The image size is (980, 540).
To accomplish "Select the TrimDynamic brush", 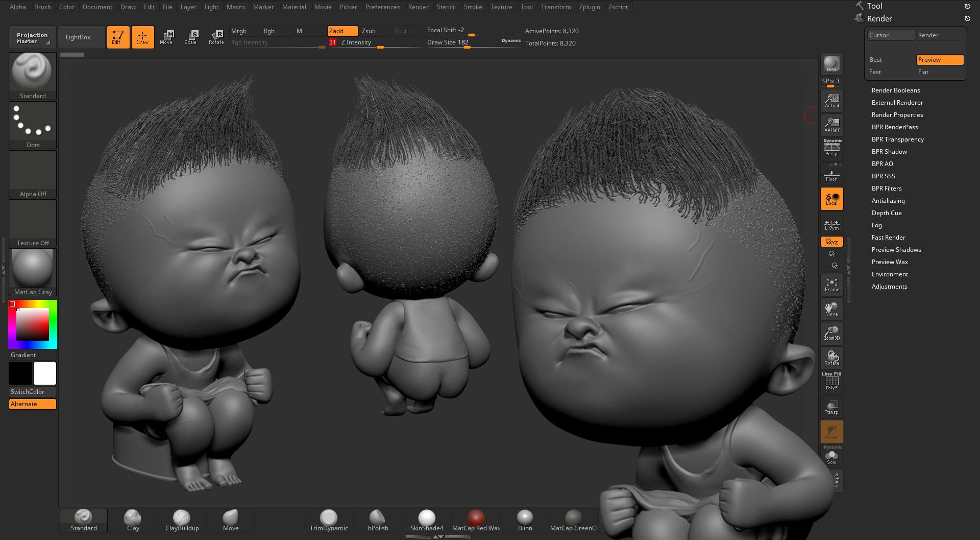I will pyautogui.click(x=329, y=521).
